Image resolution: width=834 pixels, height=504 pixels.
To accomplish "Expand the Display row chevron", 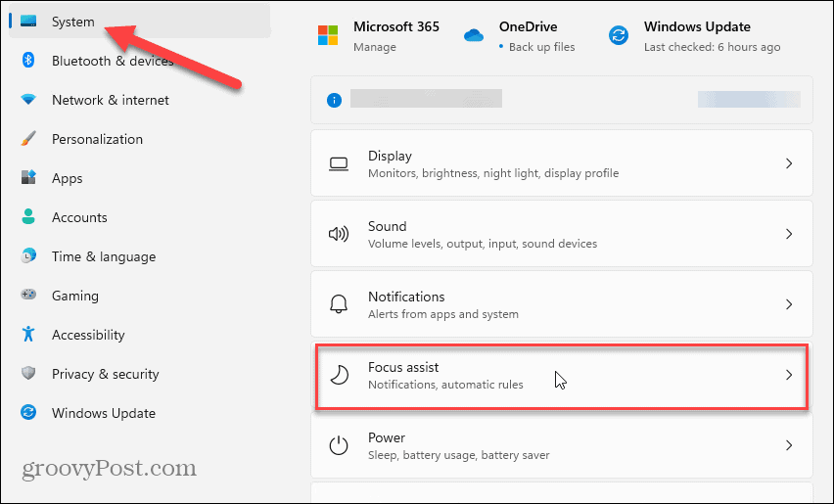I will [x=789, y=163].
